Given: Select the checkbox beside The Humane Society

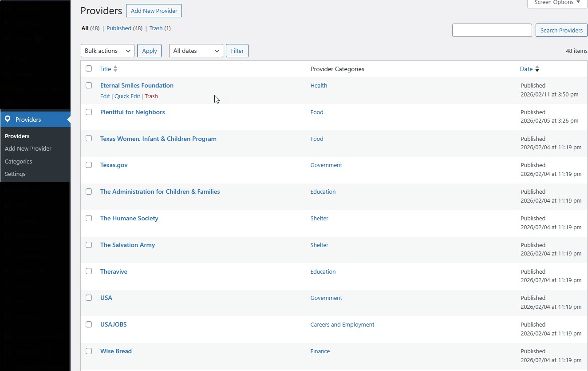Looking at the screenshot, I should pyautogui.click(x=89, y=218).
